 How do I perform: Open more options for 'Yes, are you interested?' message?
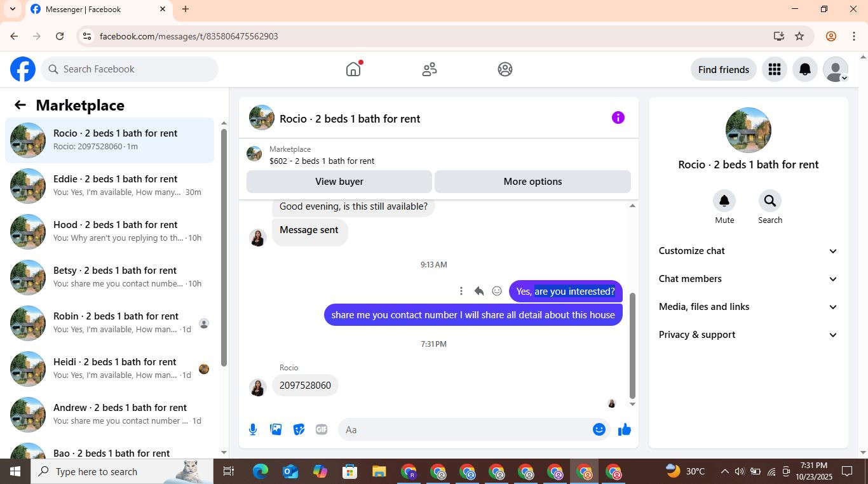coord(461,291)
